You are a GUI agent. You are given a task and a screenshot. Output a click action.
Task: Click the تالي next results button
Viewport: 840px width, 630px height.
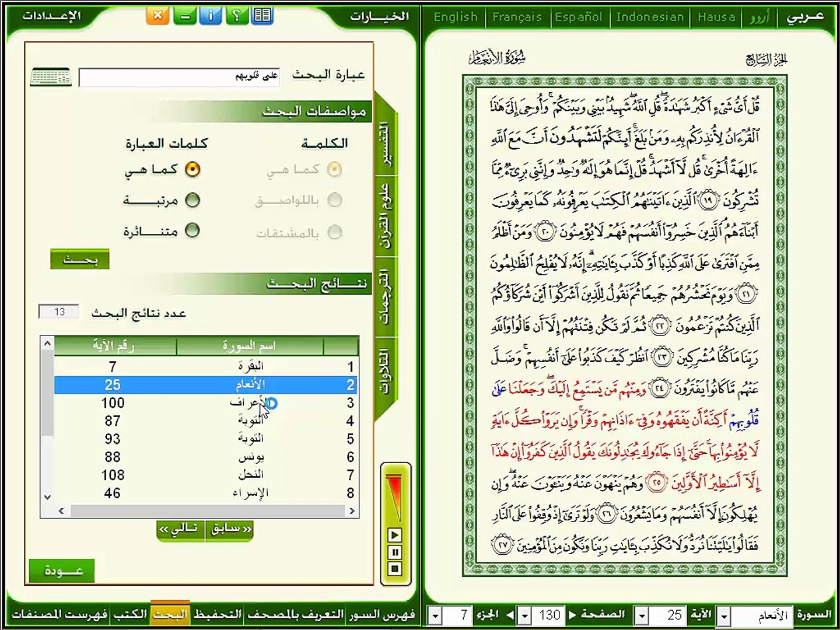(x=181, y=529)
